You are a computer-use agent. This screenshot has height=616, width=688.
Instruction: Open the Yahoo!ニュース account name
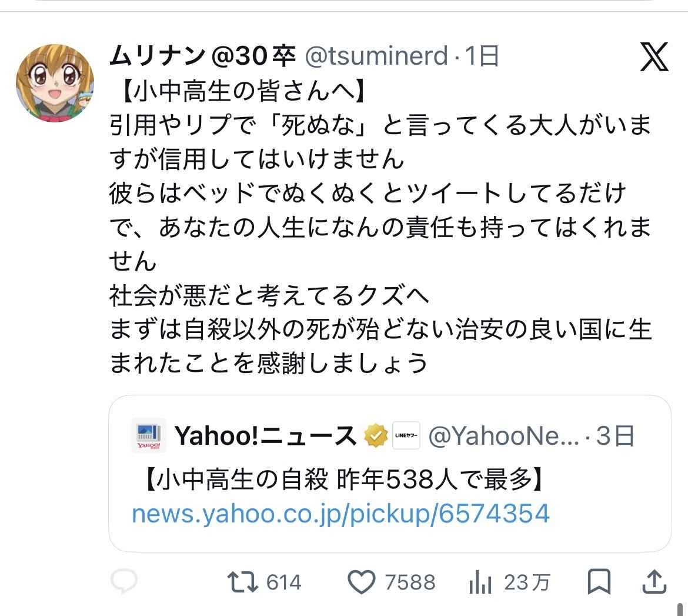pyautogui.click(x=266, y=436)
